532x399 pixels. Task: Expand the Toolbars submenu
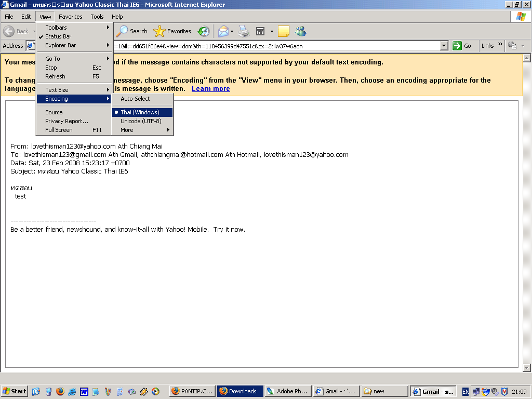coord(74,28)
